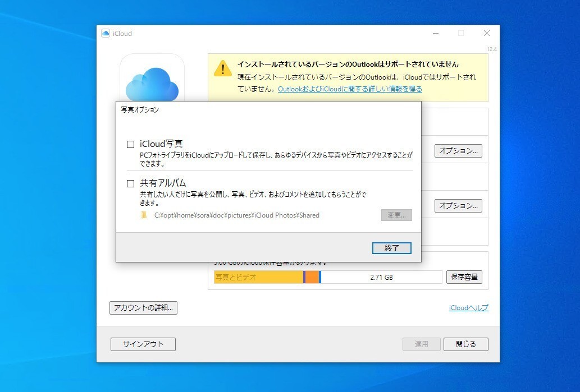Viewport: 580px width, 392px height.
Task: Click the サインアウト button
Action: (x=143, y=344)
